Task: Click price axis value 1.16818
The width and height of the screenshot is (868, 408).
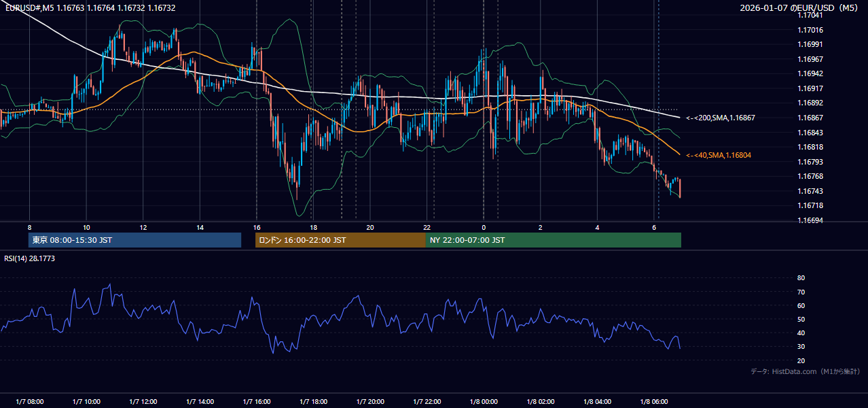Action: click(x=810, y=147)
